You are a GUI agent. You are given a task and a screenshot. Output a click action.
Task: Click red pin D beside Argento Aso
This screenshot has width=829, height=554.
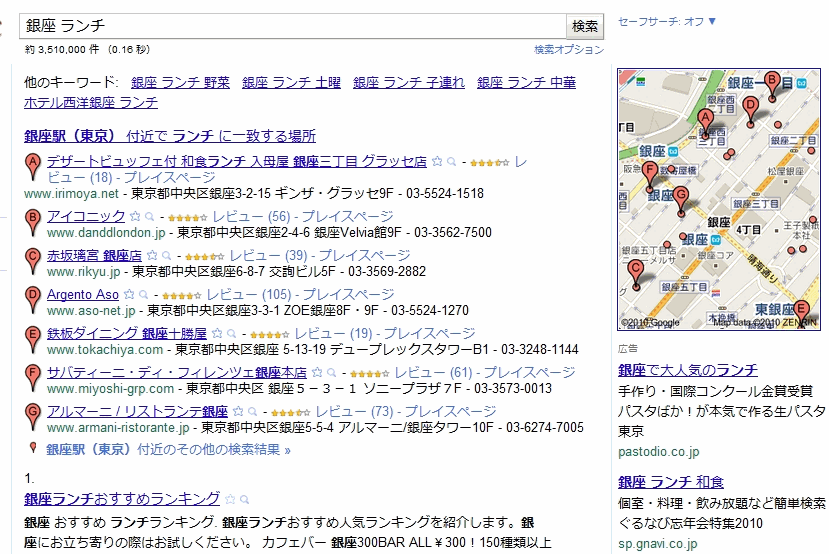click(33, 297)
